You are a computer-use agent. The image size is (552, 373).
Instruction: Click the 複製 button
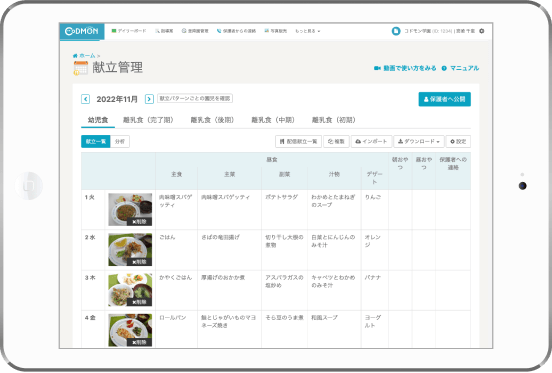tap(336, 141)
